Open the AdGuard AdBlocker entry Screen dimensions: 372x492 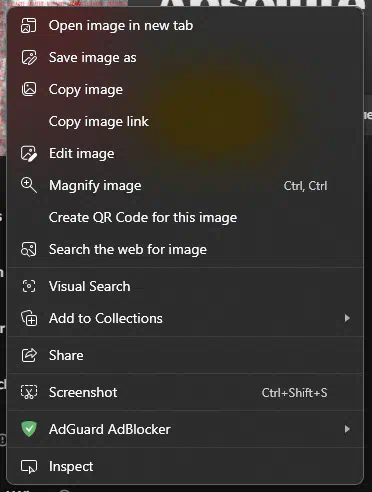[185, 429]
